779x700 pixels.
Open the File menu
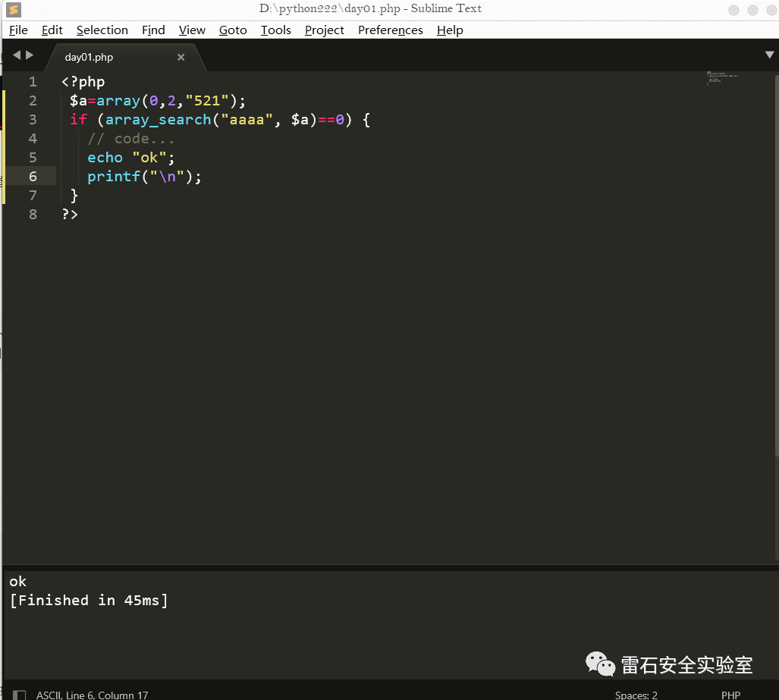18,30
